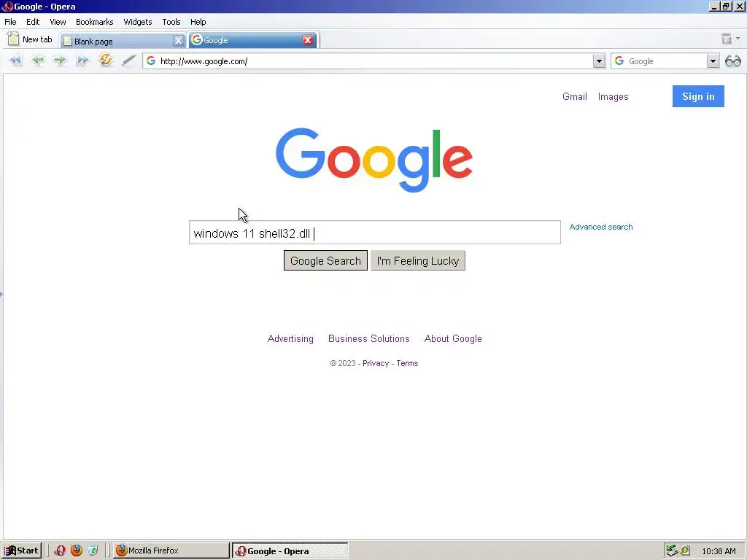
Task: Open the About Google link
Action: pyautogui.click(x=453, y=338)
